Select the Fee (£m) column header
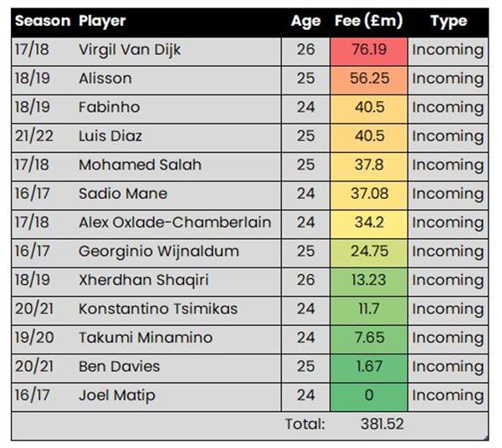Screen dimensions: 502x448 coord(368,22)
